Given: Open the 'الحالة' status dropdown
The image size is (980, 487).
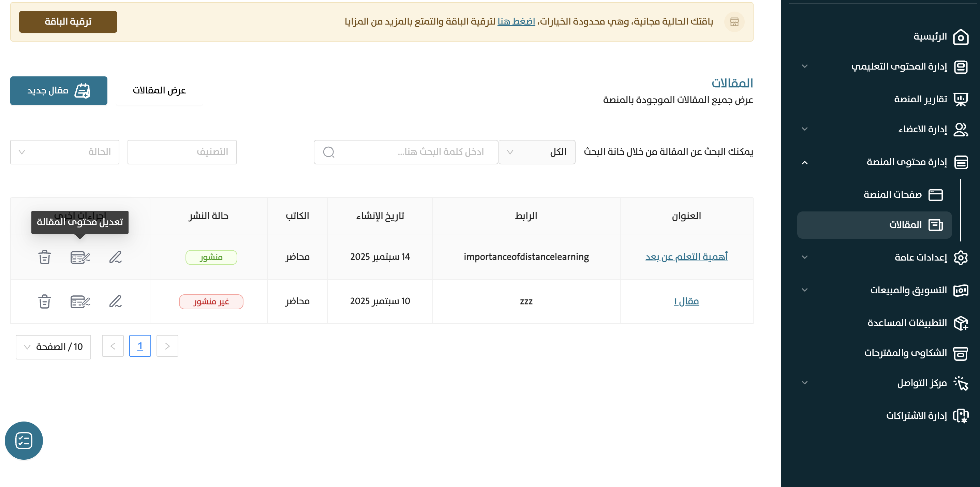Looking at the screenshot, I should (x=65, y=152).
